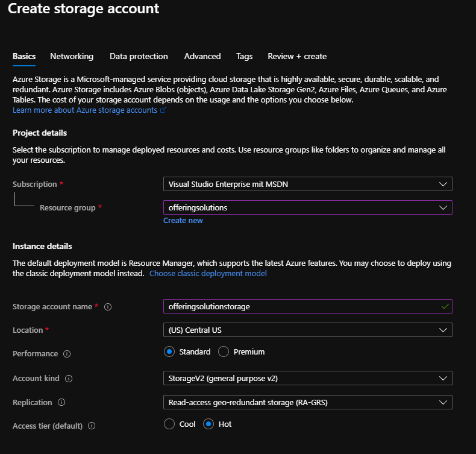476x454 pixels.
Task: Open Learn more about Azure storage accounts link
Action: click(x=85, y=110)
